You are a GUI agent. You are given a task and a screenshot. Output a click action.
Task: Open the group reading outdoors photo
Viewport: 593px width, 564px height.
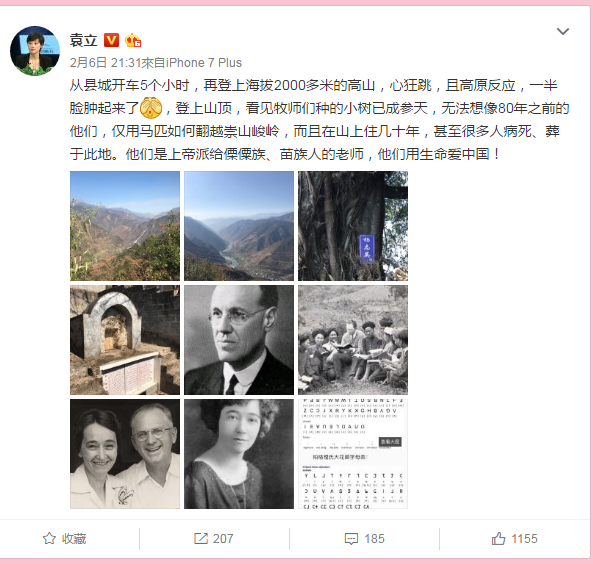click(353, 340)
